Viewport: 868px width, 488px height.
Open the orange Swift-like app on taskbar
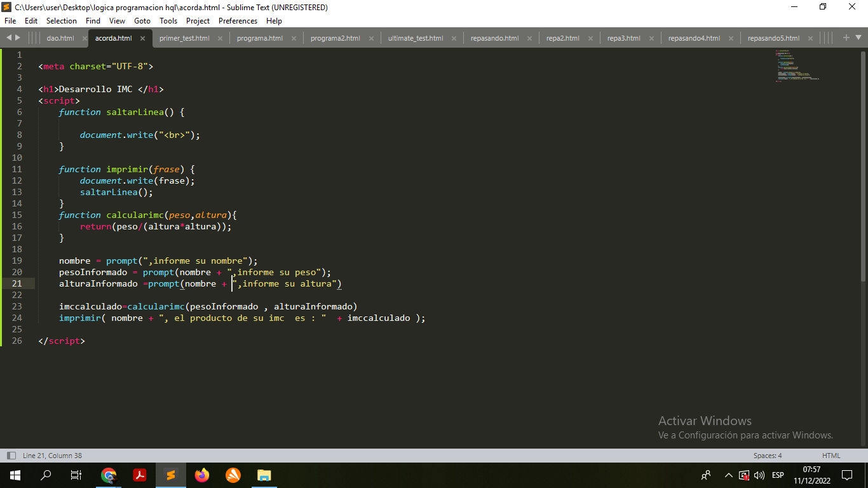[233, 475]
